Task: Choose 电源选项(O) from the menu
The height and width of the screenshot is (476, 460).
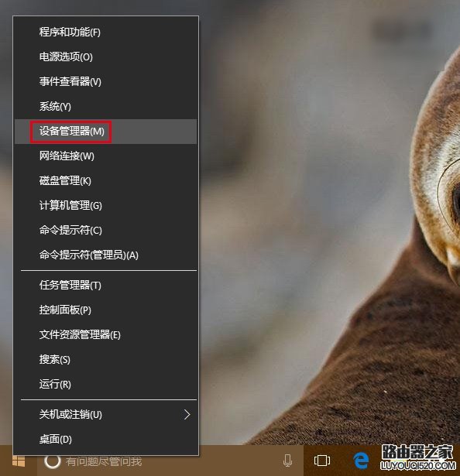Action: (106, 57)
